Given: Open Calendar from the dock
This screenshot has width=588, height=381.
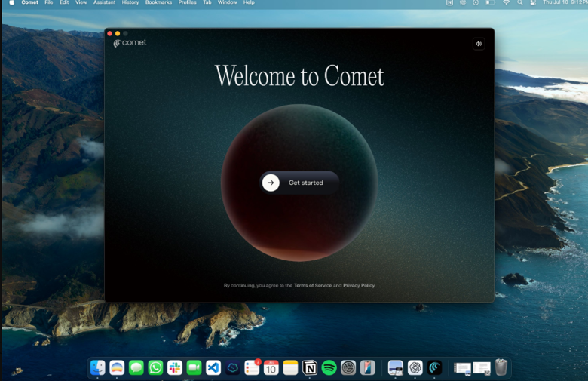Looking at the screenshot, I should coord(271,368).
